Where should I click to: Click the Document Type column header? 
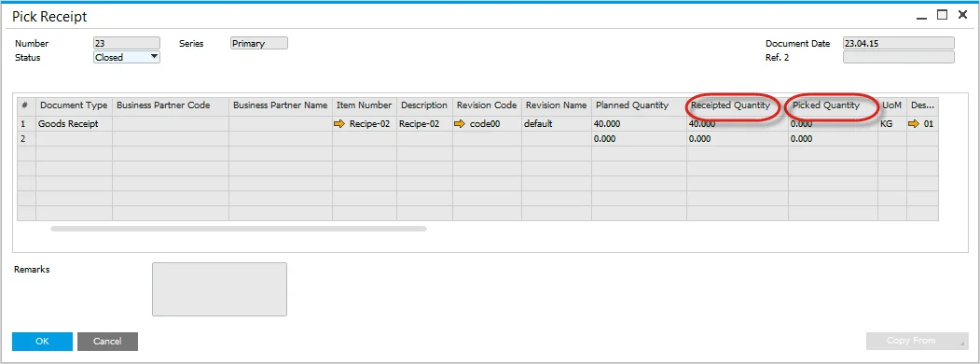[75, 105]
